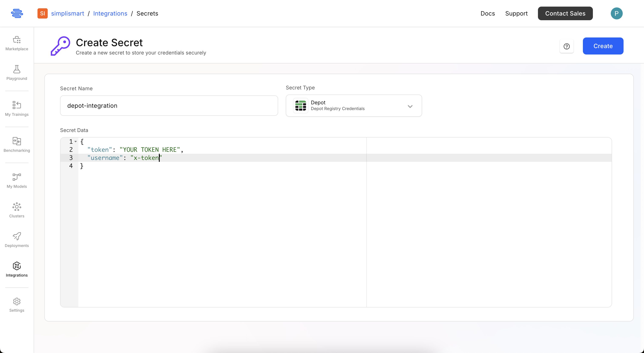The image size is (644, 353).
Task: Open the user profile avatar P
Action: (x=616, y=13)
